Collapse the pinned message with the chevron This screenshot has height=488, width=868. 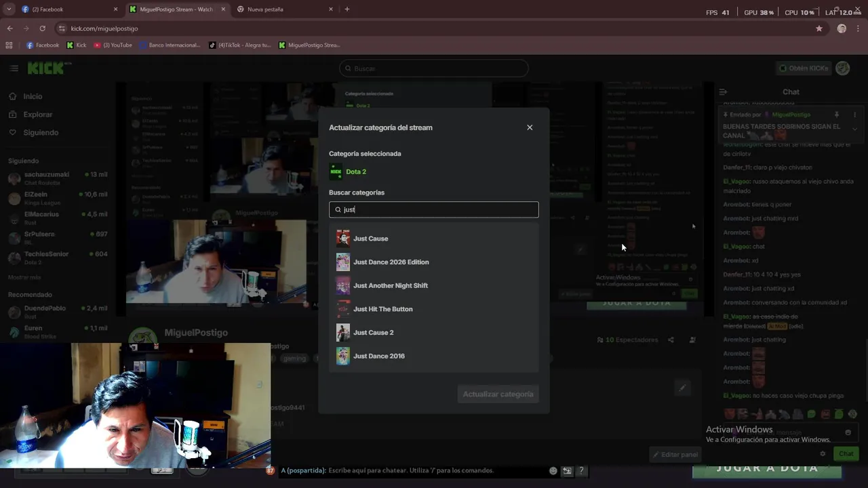pyautogui.click(x=854, y=129)
